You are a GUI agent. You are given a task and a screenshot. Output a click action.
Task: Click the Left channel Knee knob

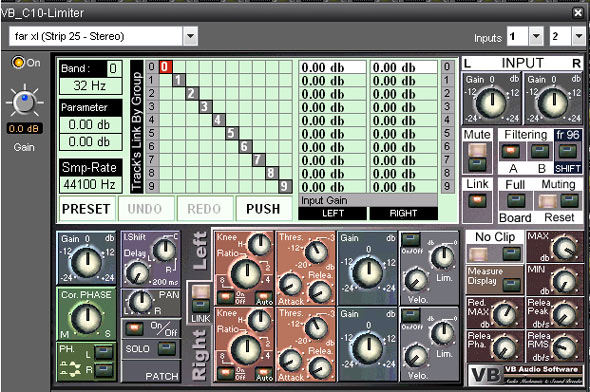click(259, 244)
